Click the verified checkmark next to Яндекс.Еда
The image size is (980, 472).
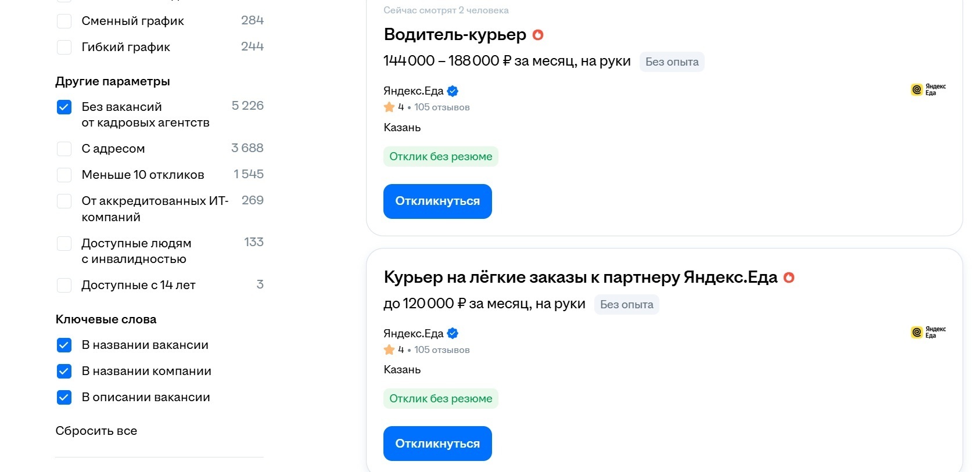(453, 91)
